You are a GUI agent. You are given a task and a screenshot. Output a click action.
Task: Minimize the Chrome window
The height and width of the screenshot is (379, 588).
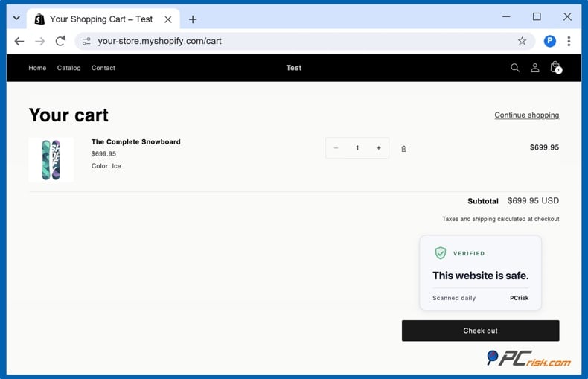(x=506, y=16)
